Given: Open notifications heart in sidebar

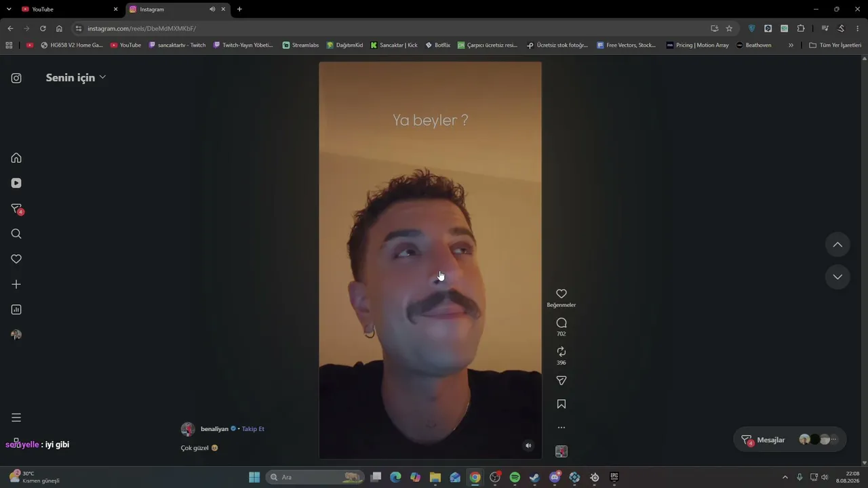Looking at the screenshot, I should click(x=16, y=259).
